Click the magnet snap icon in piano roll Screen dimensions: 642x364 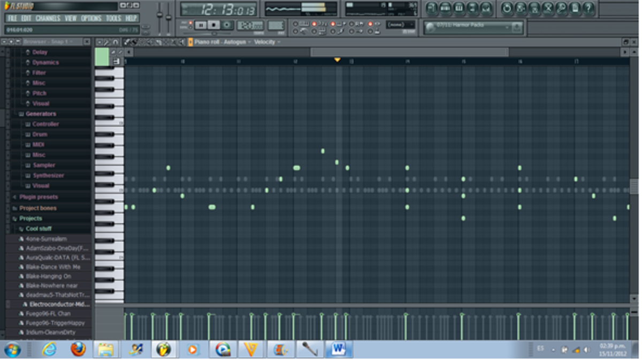116,42
